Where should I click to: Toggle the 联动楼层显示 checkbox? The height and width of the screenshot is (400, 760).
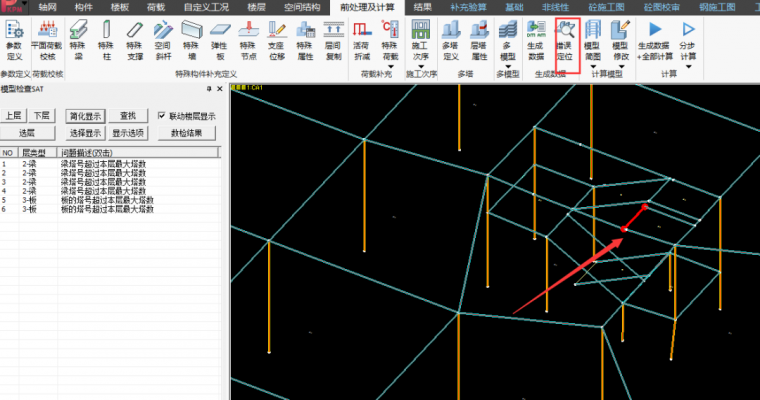point(162,116)
